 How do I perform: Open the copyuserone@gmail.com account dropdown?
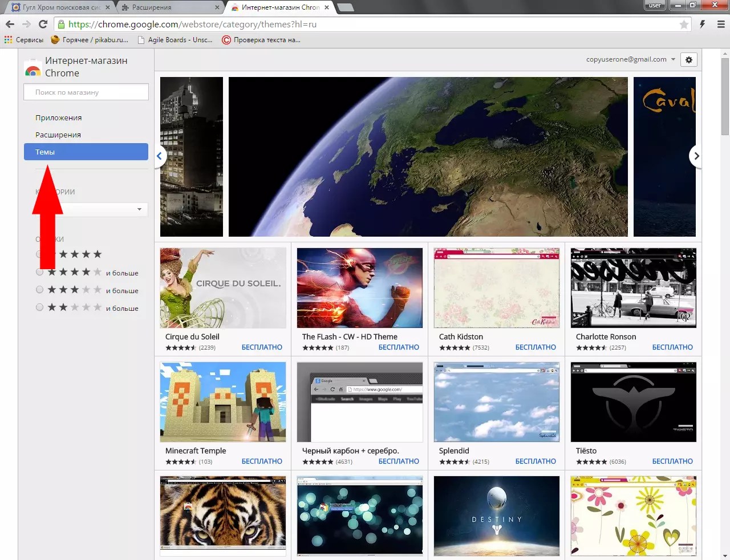(x=630, y=59)
